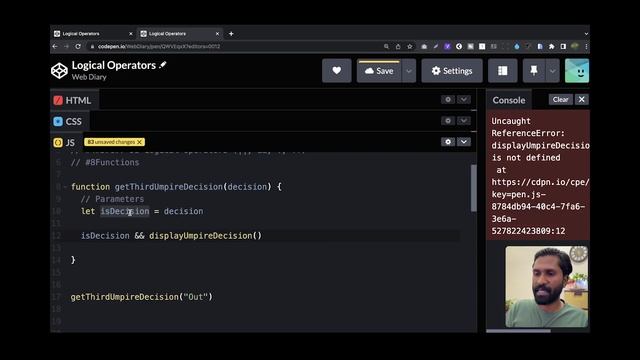
Task: Click the browser forward arrow
Action: pos(67,47)
